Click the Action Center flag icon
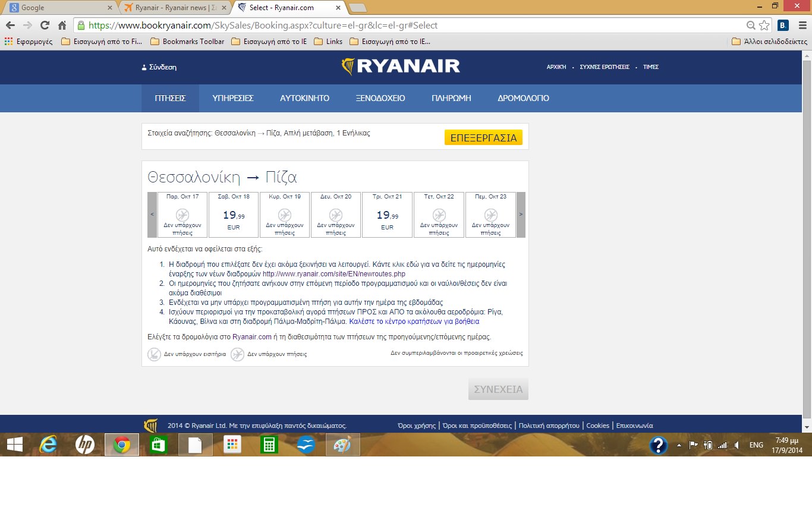 click(x=693, y=445)
